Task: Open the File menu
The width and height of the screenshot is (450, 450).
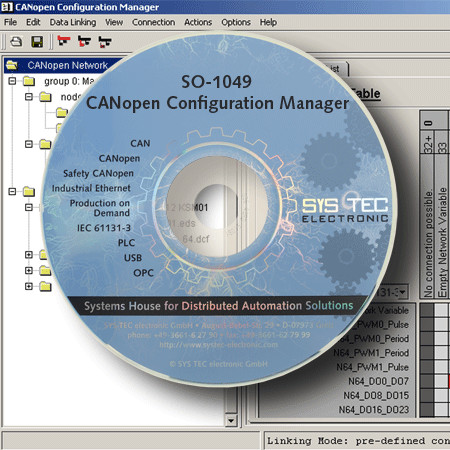Action: 10,22
